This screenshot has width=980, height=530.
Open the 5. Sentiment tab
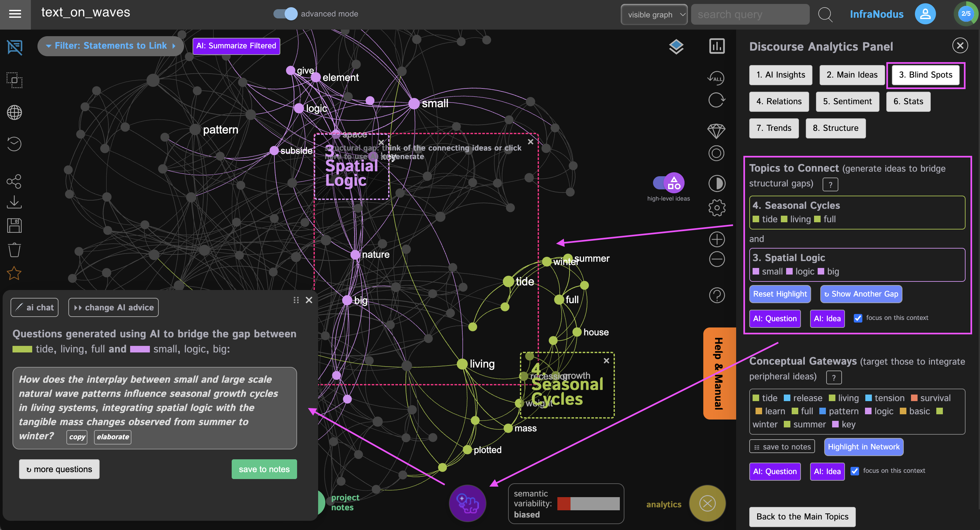tap(847, 102)
